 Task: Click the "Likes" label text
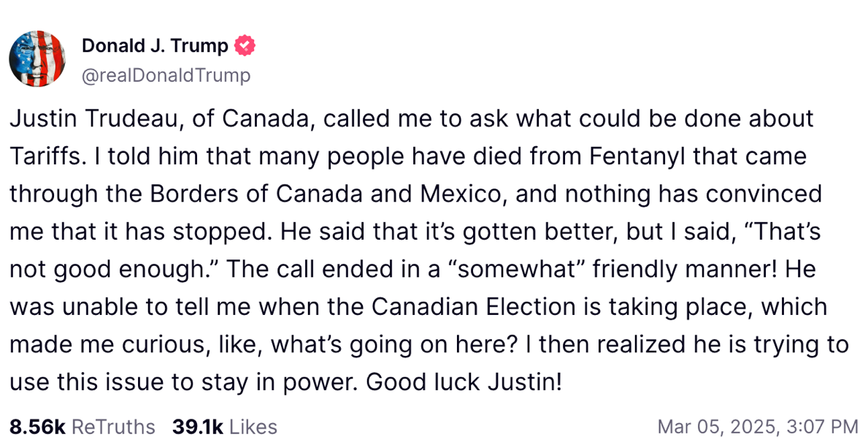[253, 427]
